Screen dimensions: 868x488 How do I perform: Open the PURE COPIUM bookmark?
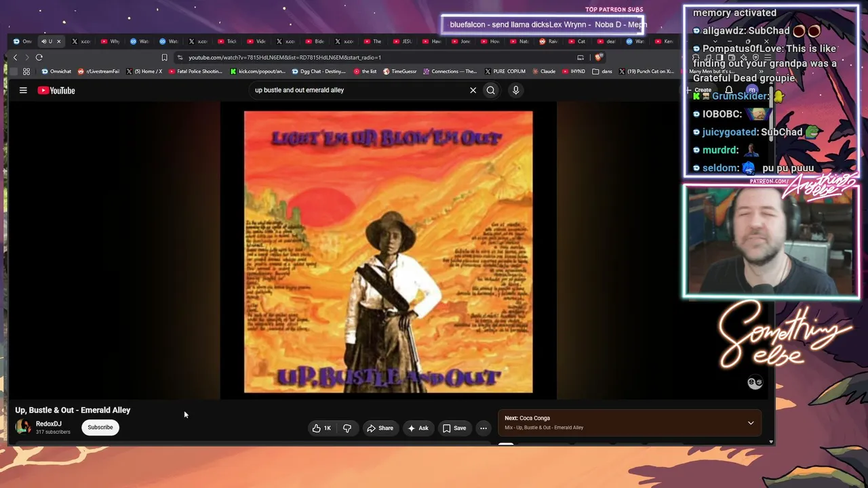[x=505, y=71]
